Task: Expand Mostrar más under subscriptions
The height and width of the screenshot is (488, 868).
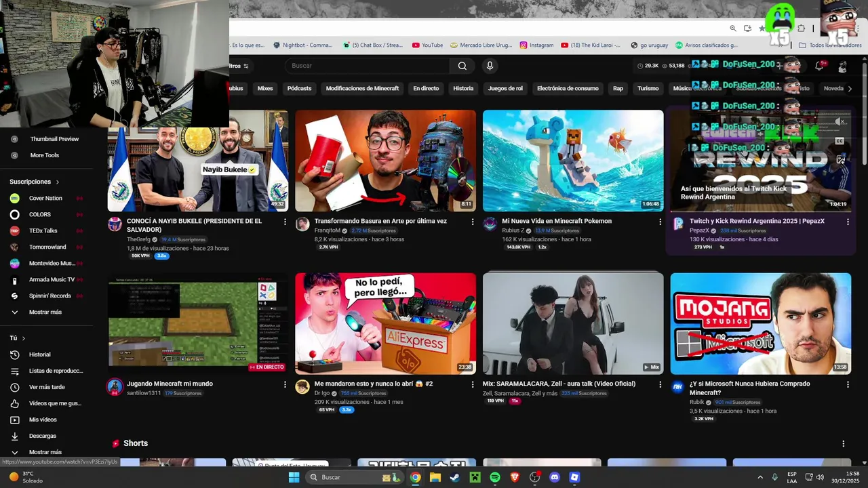Action: 46,312
